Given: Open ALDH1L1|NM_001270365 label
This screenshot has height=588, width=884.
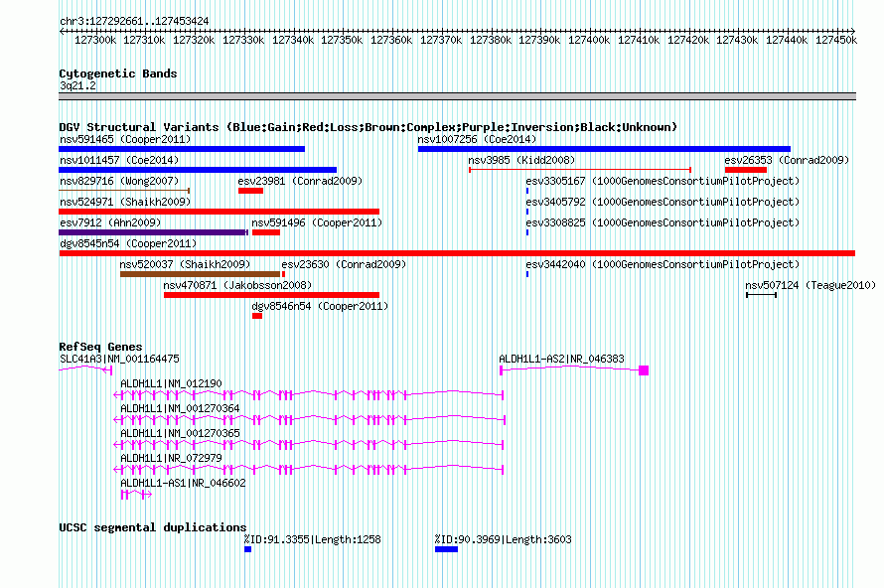Looking at the screenshot, I should 180,433.
